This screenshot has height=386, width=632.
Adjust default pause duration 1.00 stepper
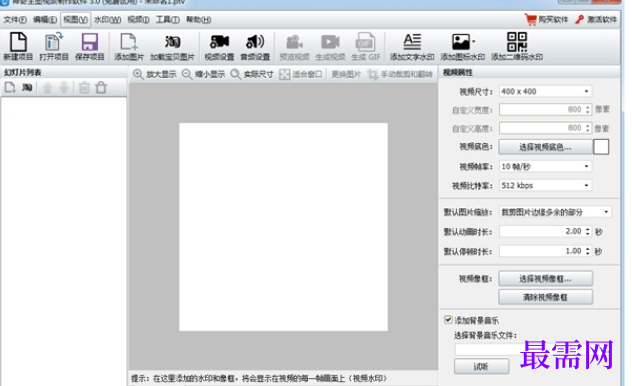pyautogui.click(x=588, y=251)
